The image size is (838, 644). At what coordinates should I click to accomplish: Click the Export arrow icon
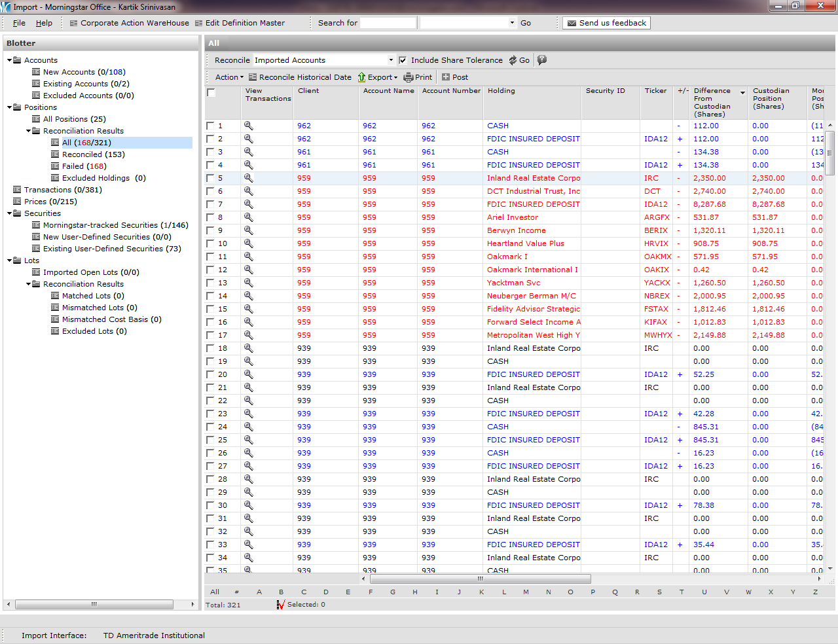pyautogui.click(x=361, y=77)
